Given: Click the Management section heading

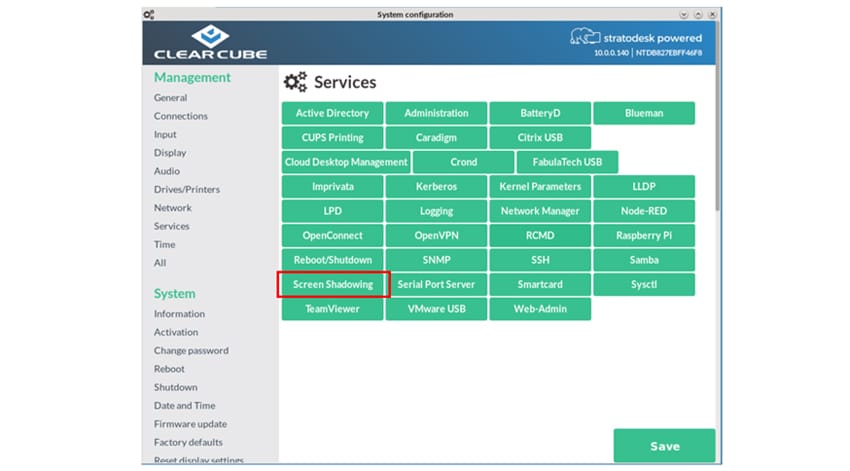Looking at the screenshot, I should [x=192, y=78].
